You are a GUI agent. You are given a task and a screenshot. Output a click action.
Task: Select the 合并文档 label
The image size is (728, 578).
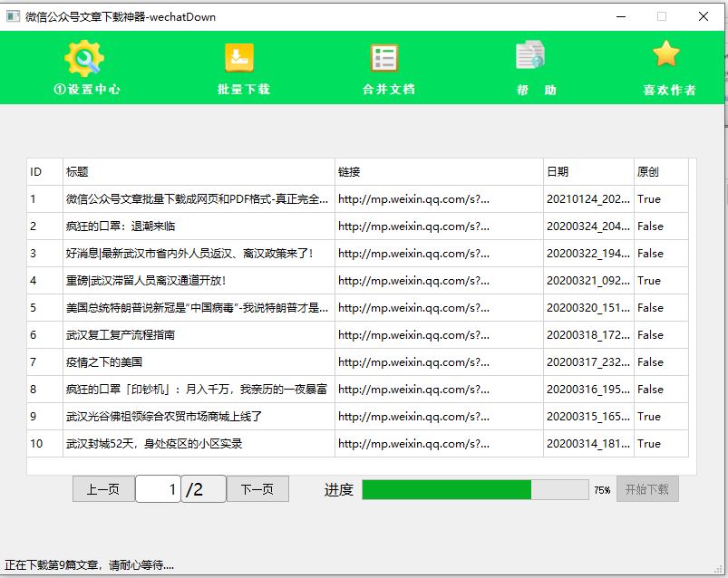tap(389, 89)
